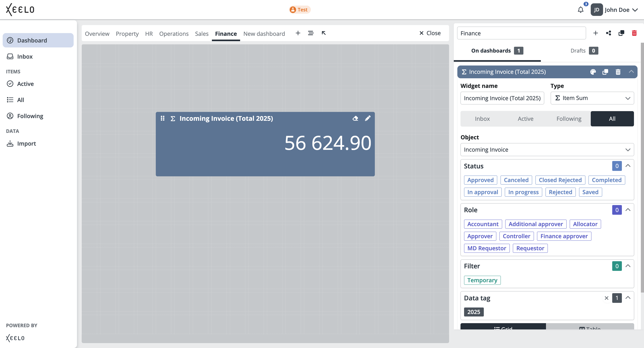
Task: Open the Item Sum type dropdown
Action: pos(592,98)
